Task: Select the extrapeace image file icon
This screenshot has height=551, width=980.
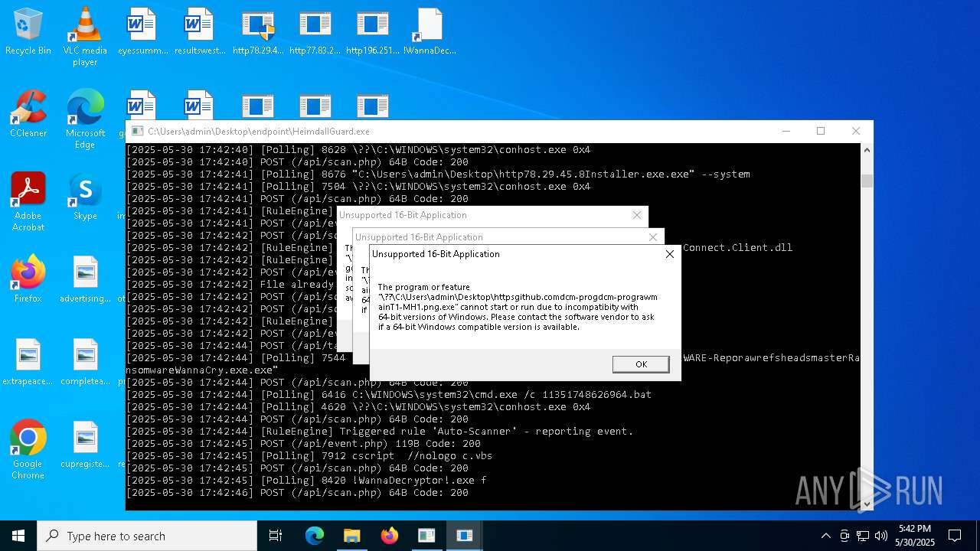Action: (x=28, y=363)
